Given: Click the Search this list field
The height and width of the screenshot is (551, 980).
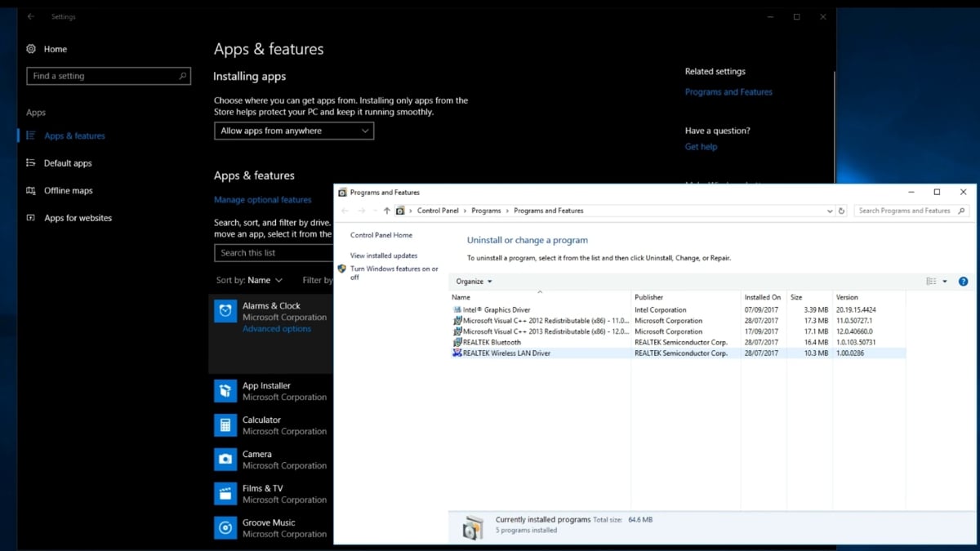Looking at the screenshot, I should click(273, 253).
